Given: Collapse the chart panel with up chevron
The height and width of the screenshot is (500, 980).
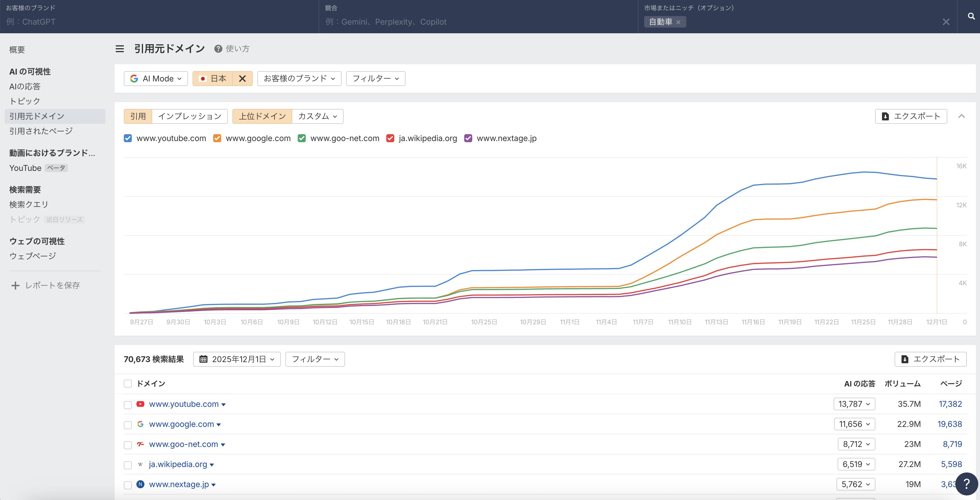Looking at the screenshot, I should (x=961, y=116).
